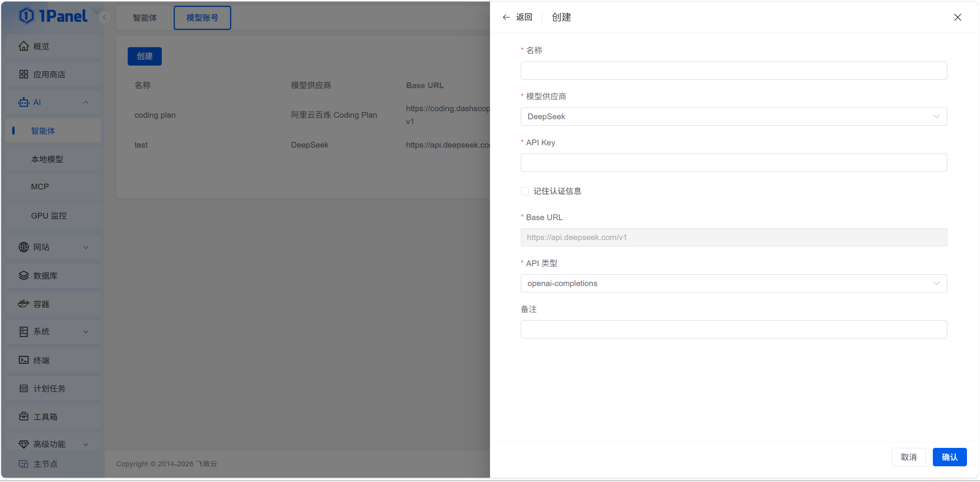This screenshot has height=482, width=980.
Task: Open the 模型供应商 DeepSeek dropdown
Action: coord(733,117)
